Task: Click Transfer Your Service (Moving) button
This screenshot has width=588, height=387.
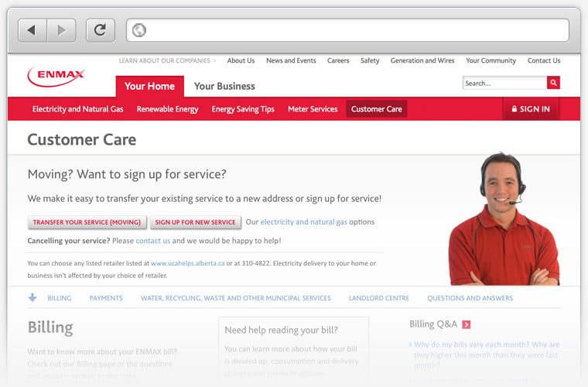Action: tap(87, 222)
